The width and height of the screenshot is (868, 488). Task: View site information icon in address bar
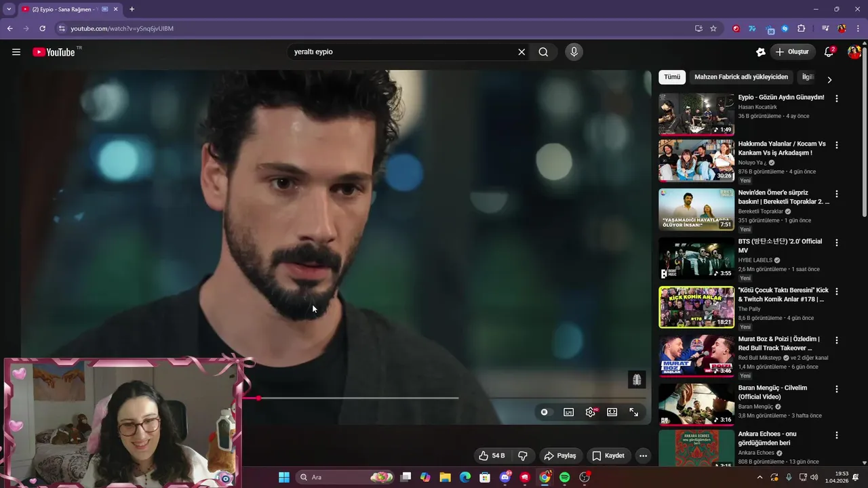62,28
